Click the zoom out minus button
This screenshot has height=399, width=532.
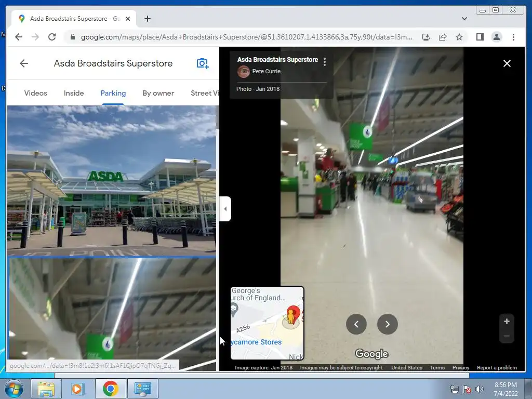(507, 336)
